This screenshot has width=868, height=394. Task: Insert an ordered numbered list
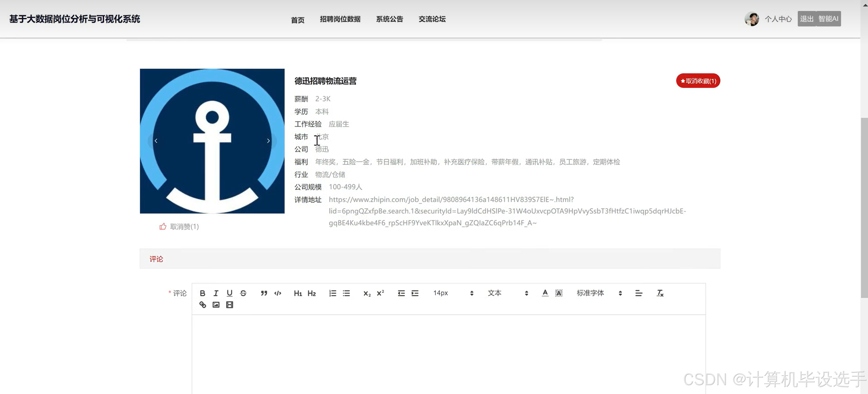tap(333, 293)
